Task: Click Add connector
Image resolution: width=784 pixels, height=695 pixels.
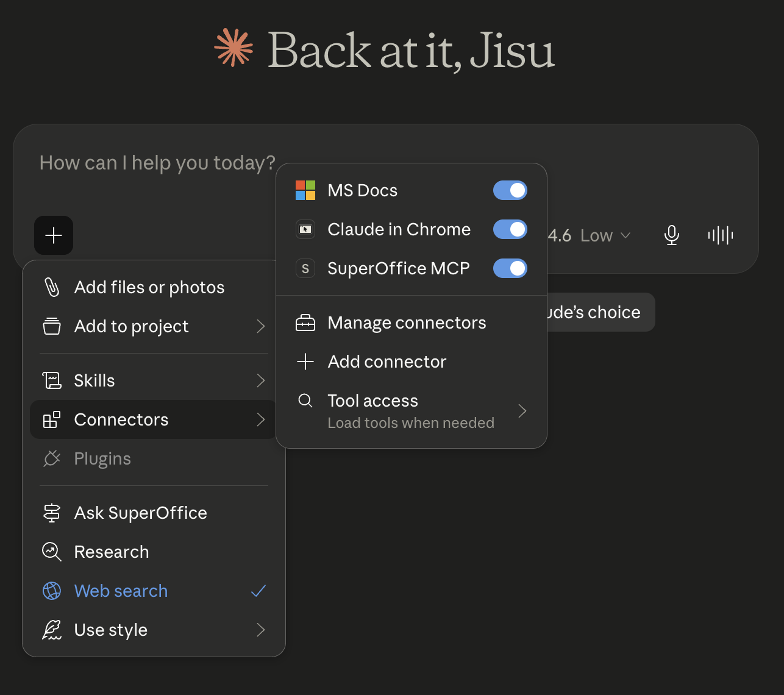Action: pos(412,362)
